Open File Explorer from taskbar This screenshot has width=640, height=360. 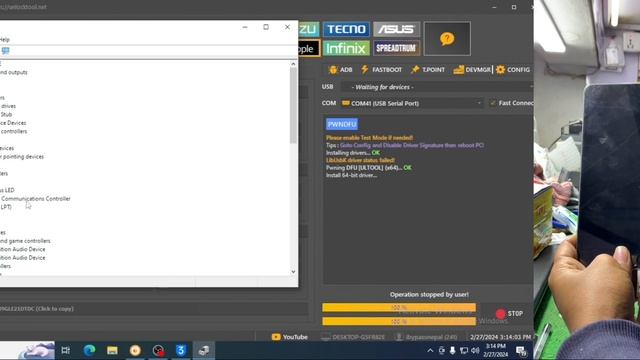pyautogui.click(x=112, y=350)
